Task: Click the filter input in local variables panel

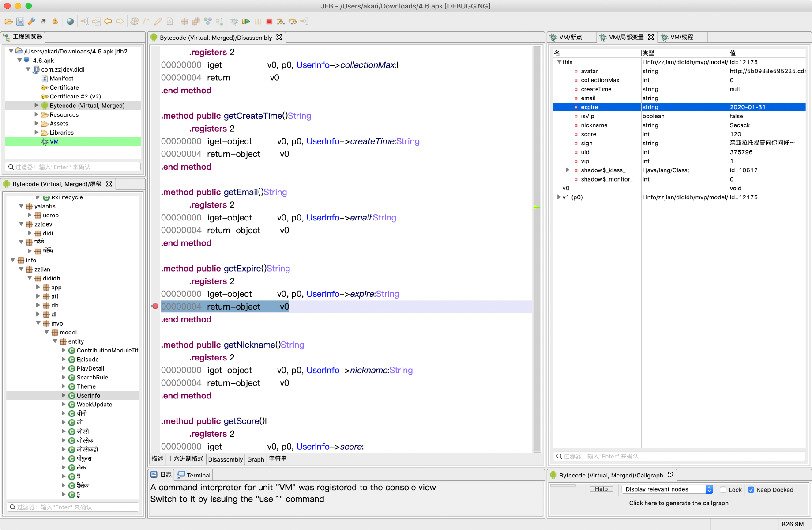Action: pos(680,456)
